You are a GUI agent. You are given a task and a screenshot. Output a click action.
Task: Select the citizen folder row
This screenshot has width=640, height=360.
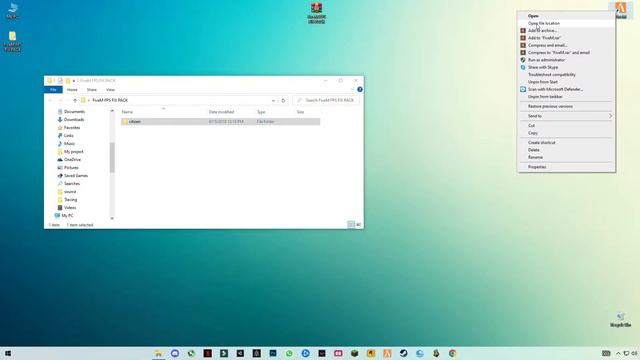(x=220, y=122)
